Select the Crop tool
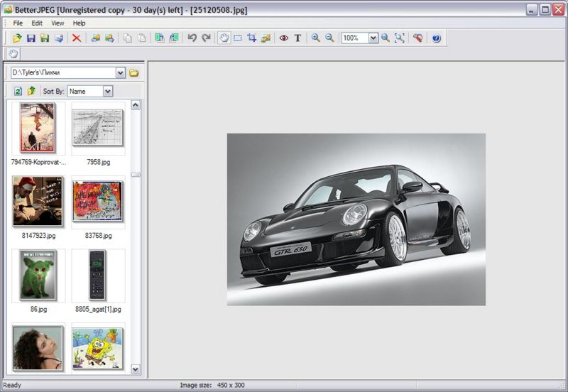568x392 pixels. point(252,38)
